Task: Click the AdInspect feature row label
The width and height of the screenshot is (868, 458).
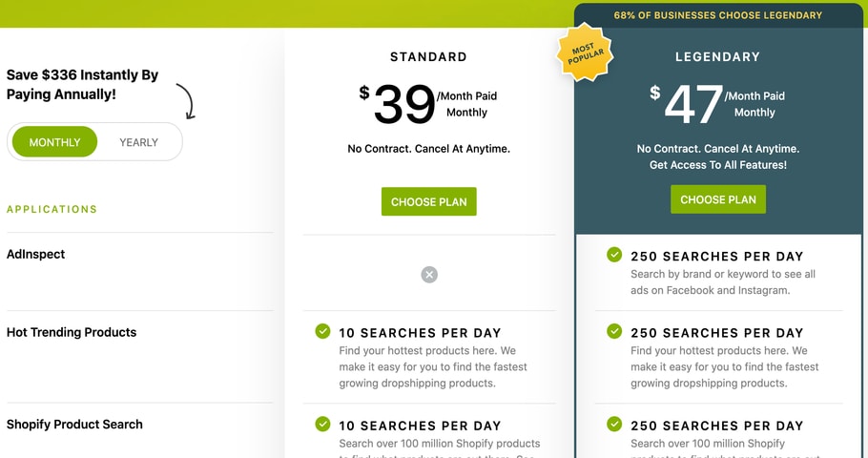Action: [35, 254]
